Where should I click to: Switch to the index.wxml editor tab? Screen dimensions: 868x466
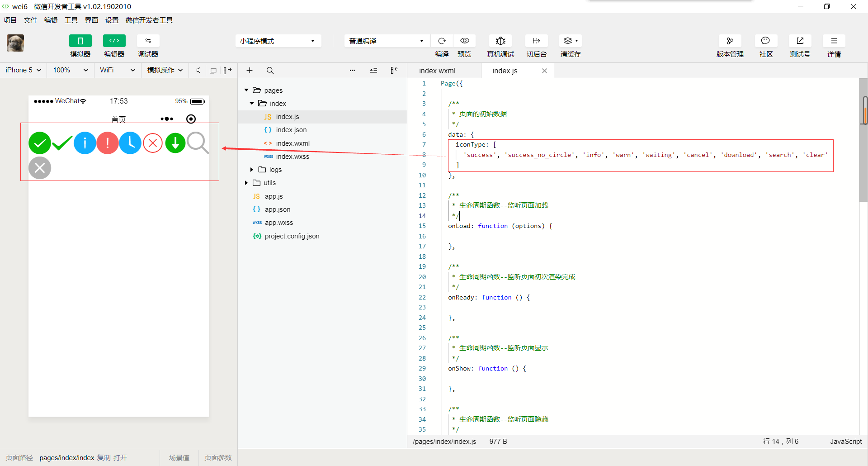pyautogui.click(x=437, y=71)
